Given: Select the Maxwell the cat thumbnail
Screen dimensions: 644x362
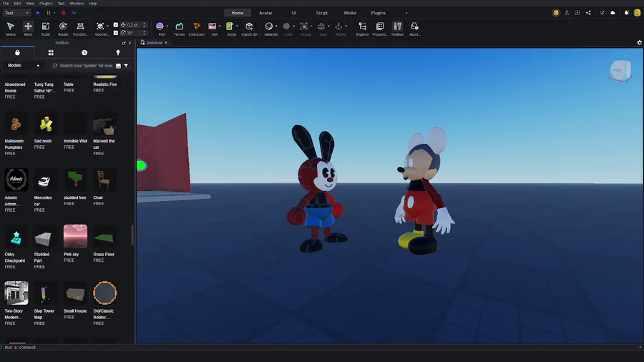Looking at the screenshot, I should (x=104, y=125).
